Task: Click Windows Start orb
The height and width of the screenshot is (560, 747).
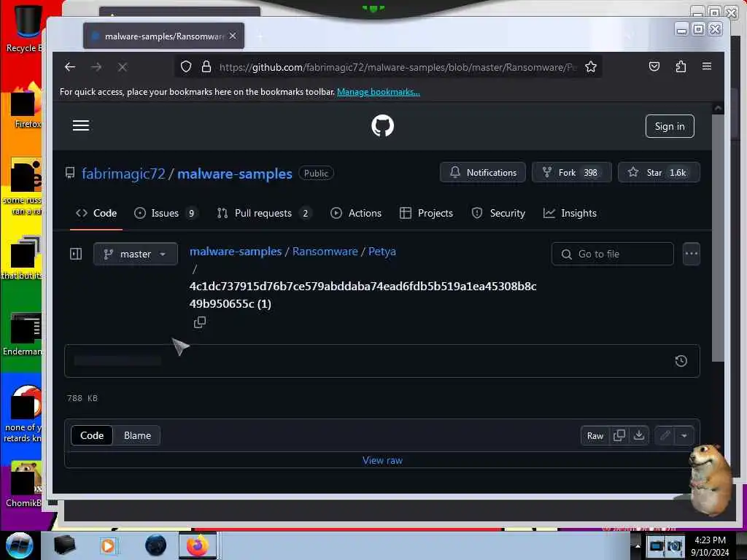Action: tap(19, 545)
